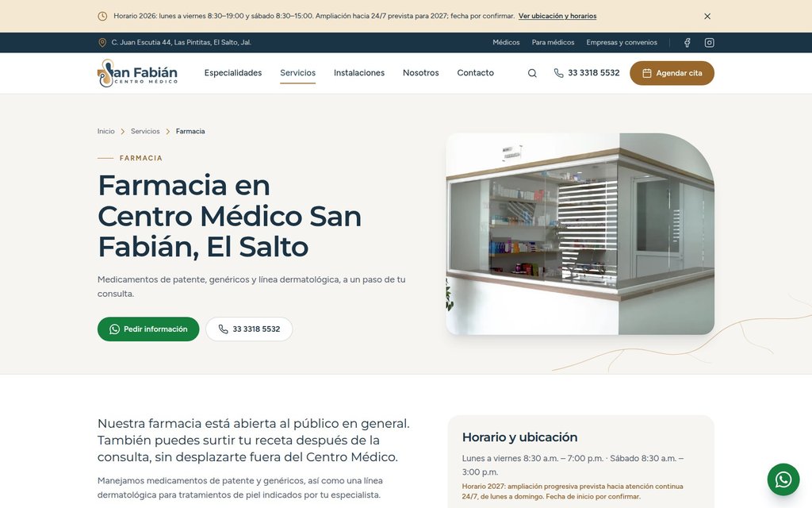Viewport: 812px width, 508px height.
Task: Go to Médicos top link
Action: 506,43
